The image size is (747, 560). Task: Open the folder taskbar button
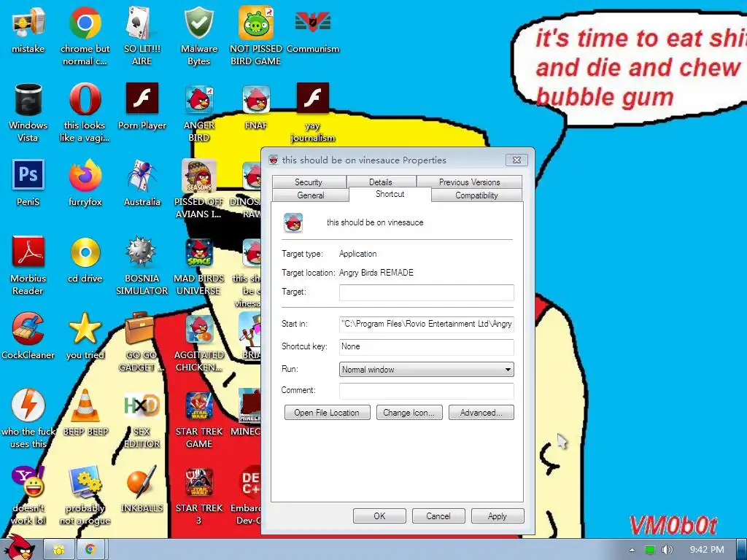pyautogui.click(x=59, y=550)
